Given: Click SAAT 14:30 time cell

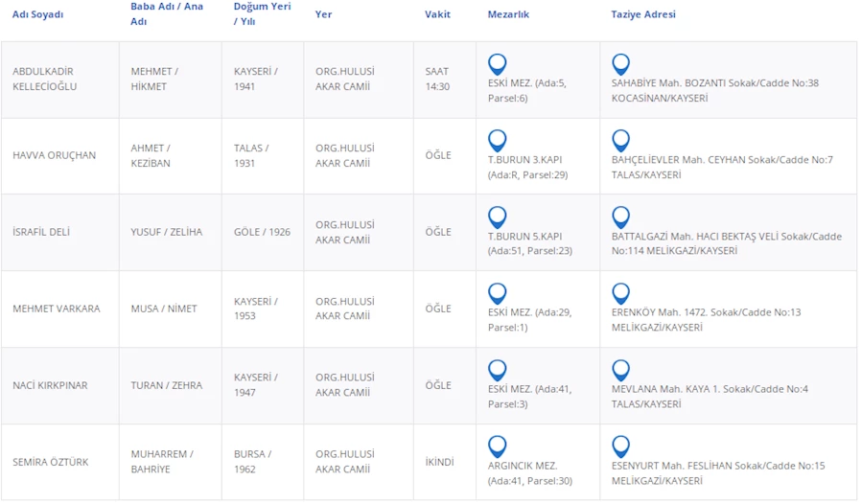Looking at the screenshot, I should tap(437, 79).
